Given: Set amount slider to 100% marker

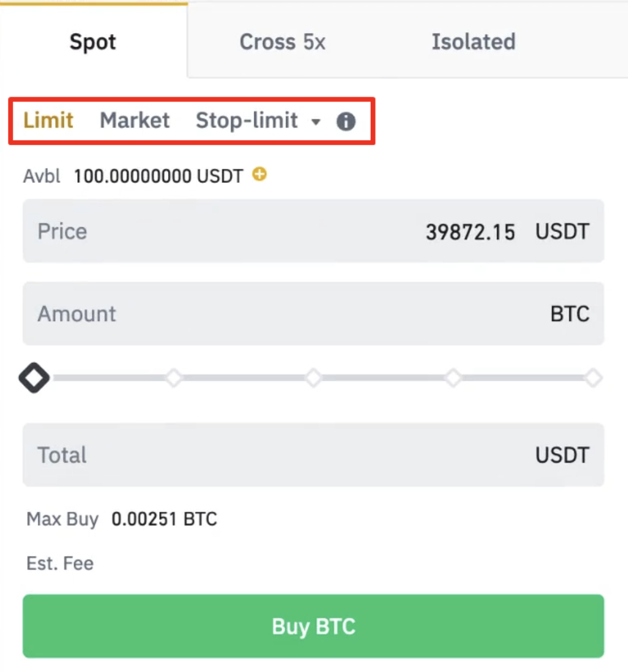Looking at the screenshot, I should point(593,378).
